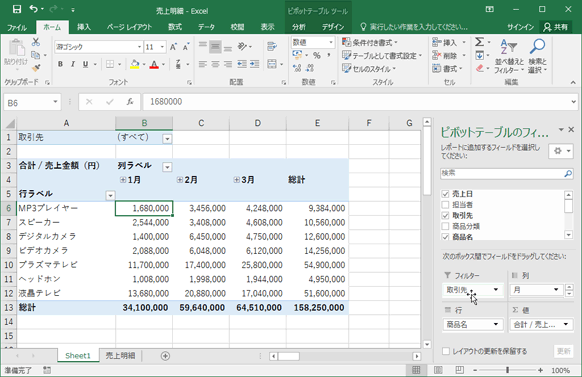Screen dimensions: 582x377
Task: Click the AutoSum sigma icon
Action: [x=479, y=42]
